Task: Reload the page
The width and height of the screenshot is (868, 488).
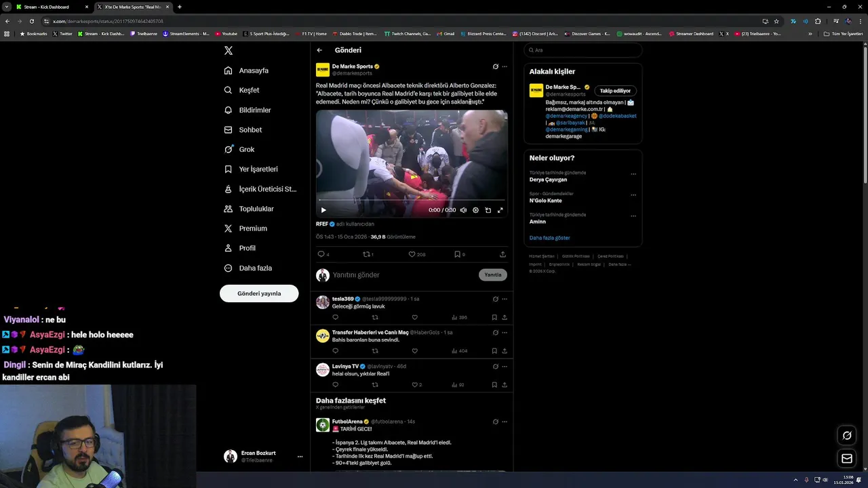Action: click(x=31, y=21)
